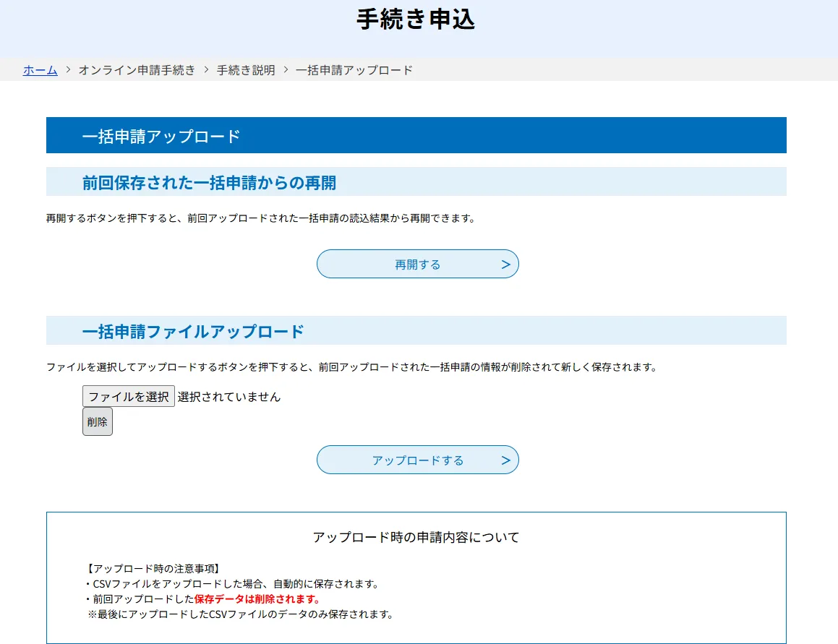Click the 削除 delete button
Viewport: 838px width, 644px height.
pos(97,421)
